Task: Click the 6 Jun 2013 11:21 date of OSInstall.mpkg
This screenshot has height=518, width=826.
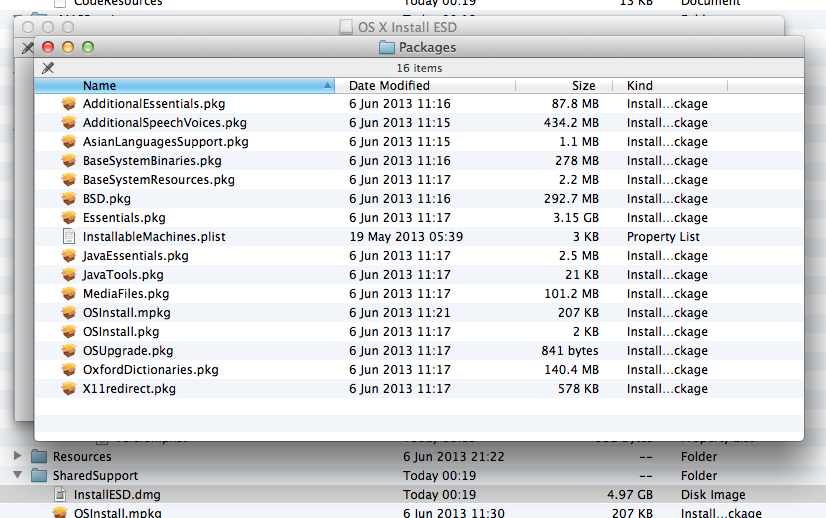Action: coord(400,312)
